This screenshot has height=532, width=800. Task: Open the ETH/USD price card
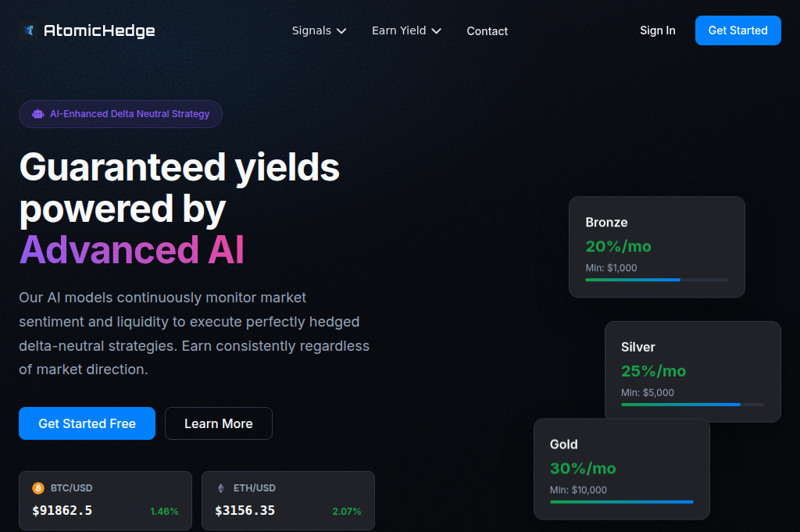[x=287, y=500]
